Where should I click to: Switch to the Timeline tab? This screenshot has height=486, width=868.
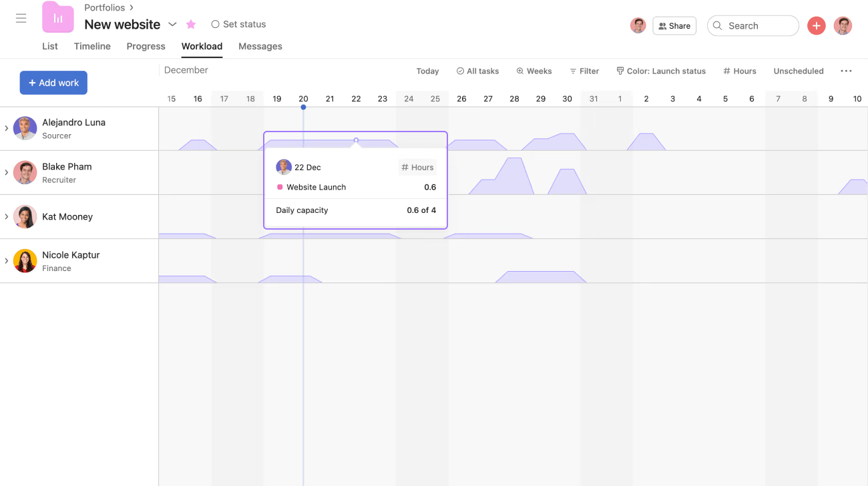pos(92,47)
